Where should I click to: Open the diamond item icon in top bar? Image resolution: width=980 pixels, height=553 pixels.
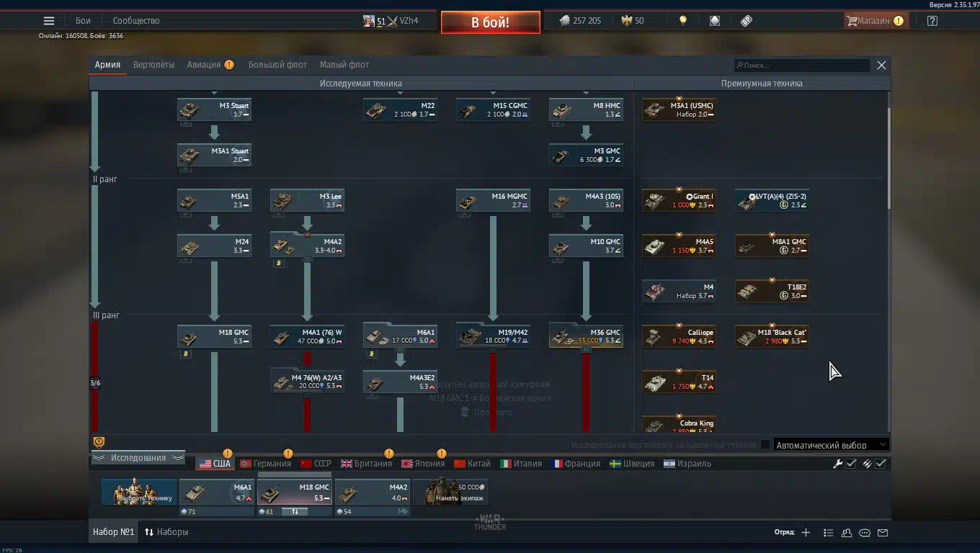714,21
